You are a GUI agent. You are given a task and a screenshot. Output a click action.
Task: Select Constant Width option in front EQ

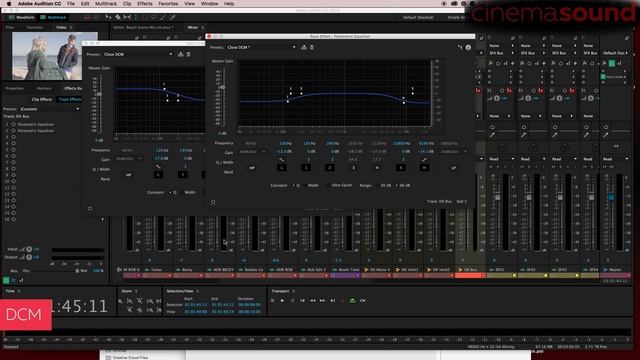(x=311, y=185)
